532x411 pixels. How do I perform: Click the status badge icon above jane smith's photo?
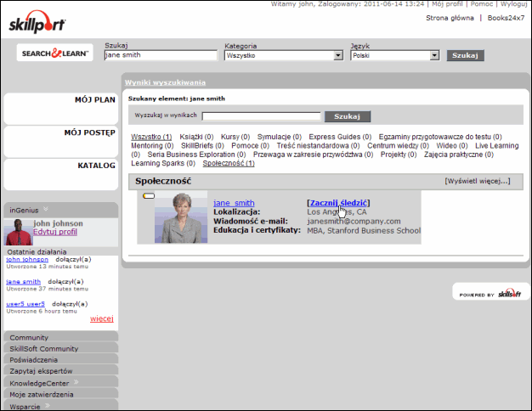coord(149,196)
